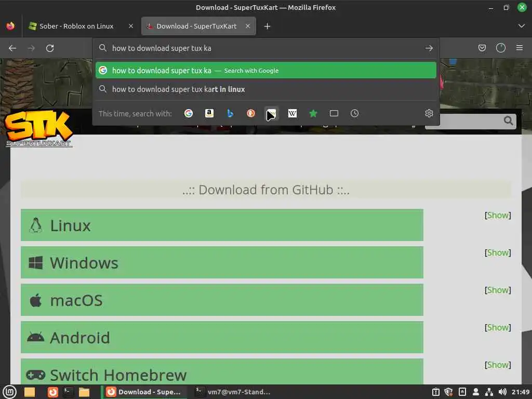Viewport: 532px width, 399px height.
Task: Switch to Download - Supe... taskbar window
Action: (x=144, y=392)
